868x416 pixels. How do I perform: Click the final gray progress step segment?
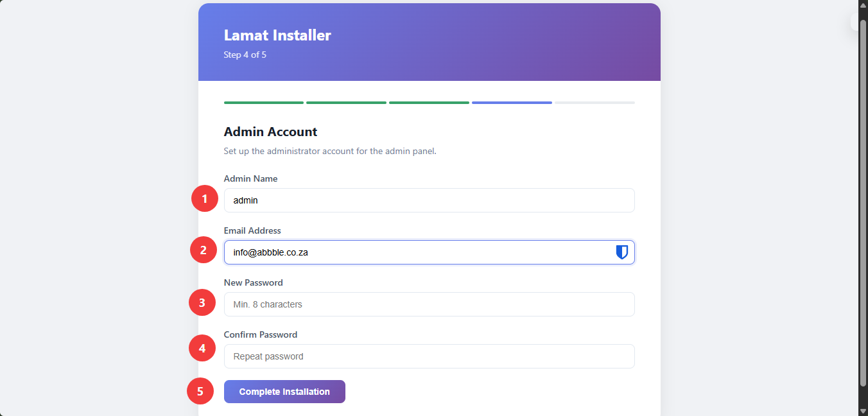pyautogui.click(x=595, y=103)
